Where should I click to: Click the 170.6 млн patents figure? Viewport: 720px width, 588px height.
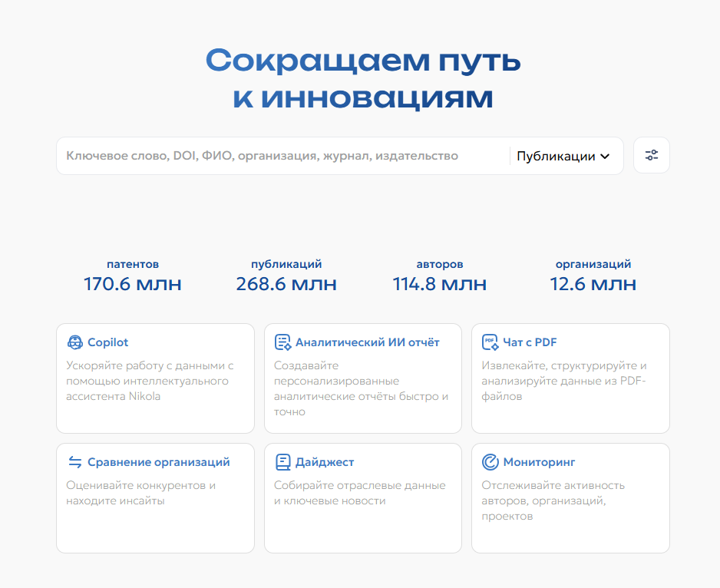[x=132, y=284]
